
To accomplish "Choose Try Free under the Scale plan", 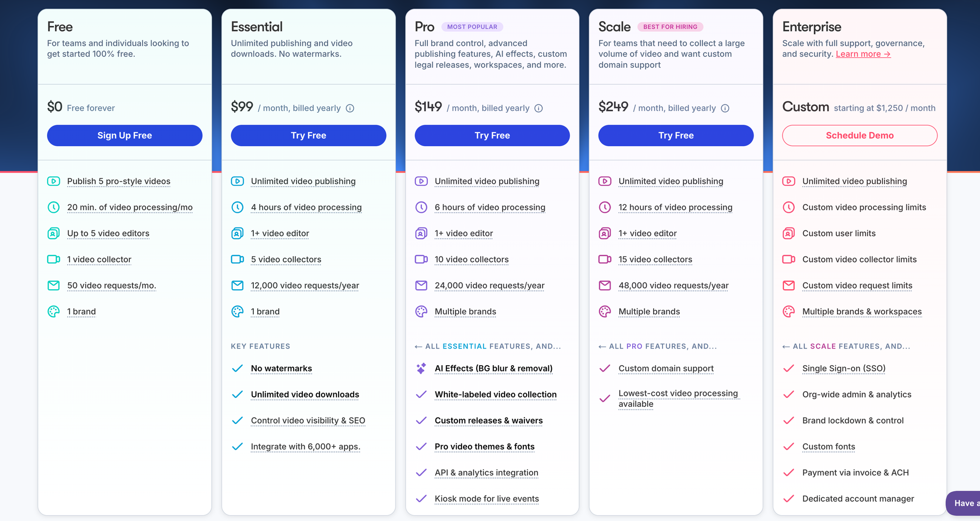I will (x=676, y=135).
